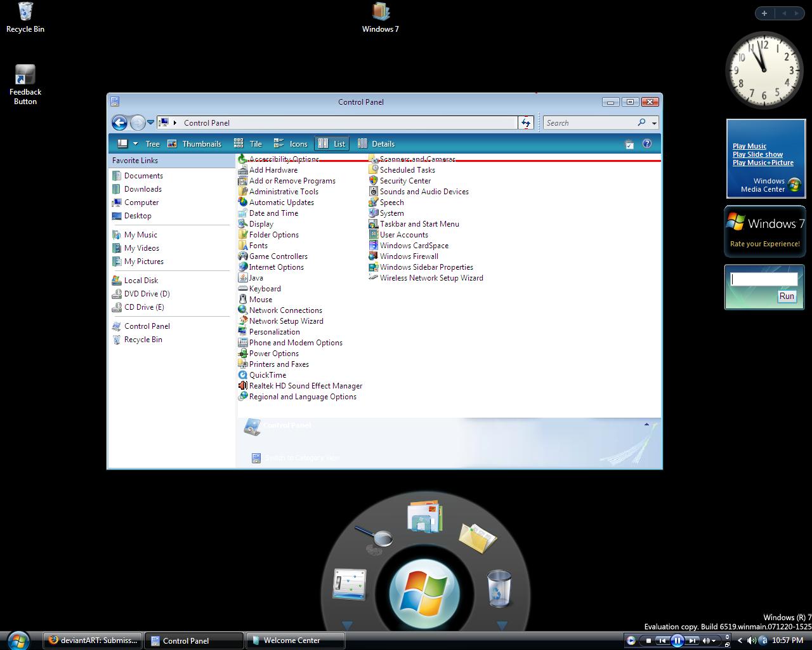Open Java control panel icon
This screenshot has width=812, height=650.
[x=243, y=278]
